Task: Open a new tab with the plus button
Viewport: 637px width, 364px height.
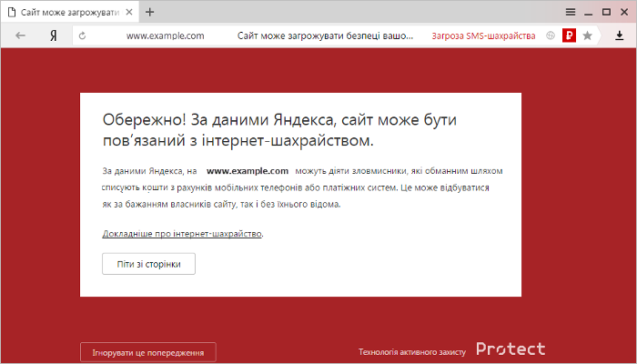Action: 150,12
